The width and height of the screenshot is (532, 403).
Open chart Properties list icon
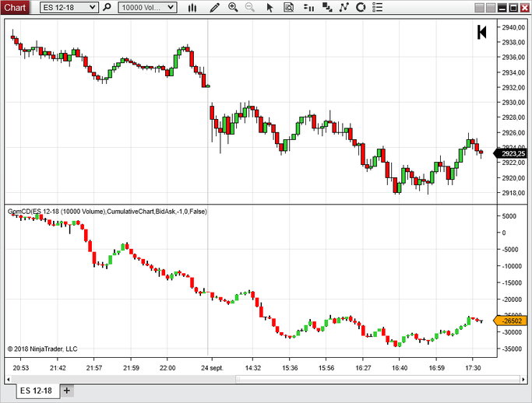[379, 8]
